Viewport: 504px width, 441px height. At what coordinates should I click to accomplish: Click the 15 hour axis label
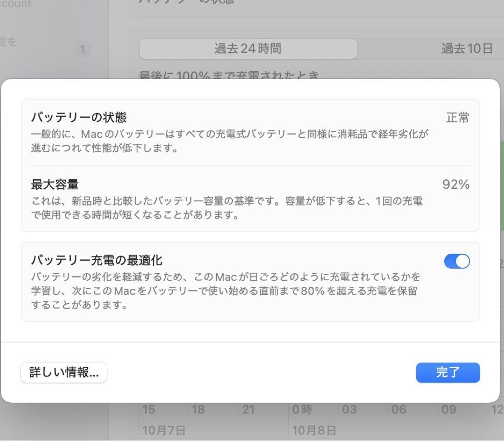[149, 410]
